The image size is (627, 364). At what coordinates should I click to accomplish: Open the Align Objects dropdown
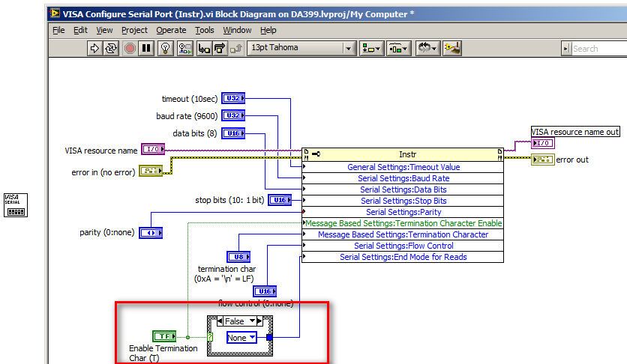coord(371,48)
